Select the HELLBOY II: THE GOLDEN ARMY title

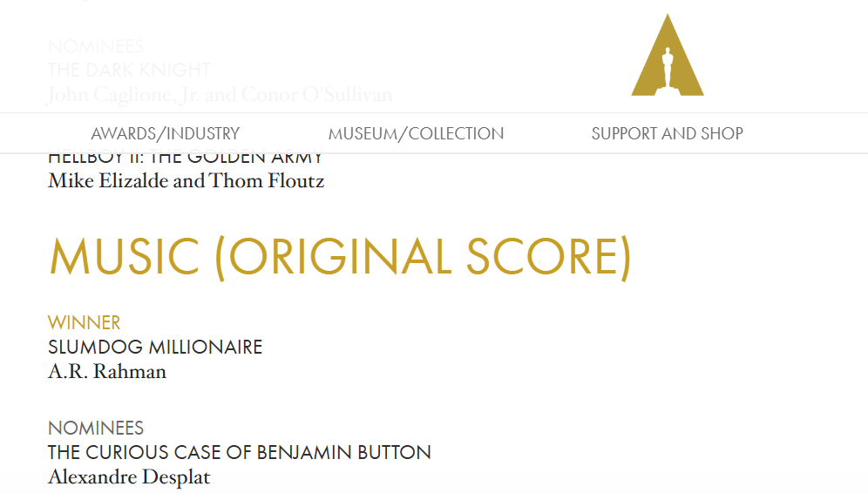(x=185, y=159)
